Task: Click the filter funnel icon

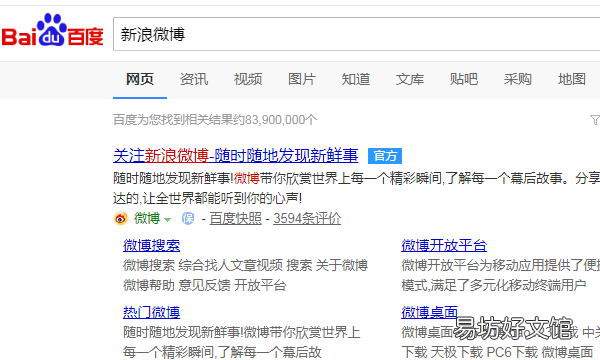Action: (595, 120)
